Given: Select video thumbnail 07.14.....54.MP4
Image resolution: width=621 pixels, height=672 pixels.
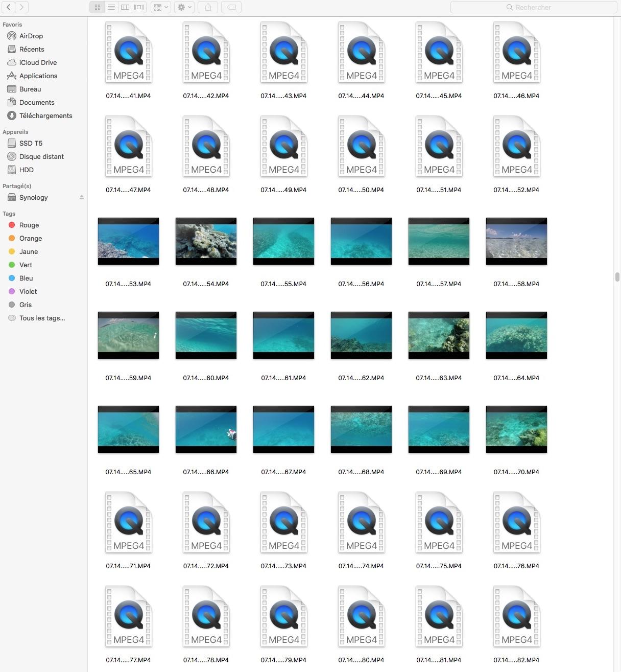Looking at the screenshot, I should point(206,241).
